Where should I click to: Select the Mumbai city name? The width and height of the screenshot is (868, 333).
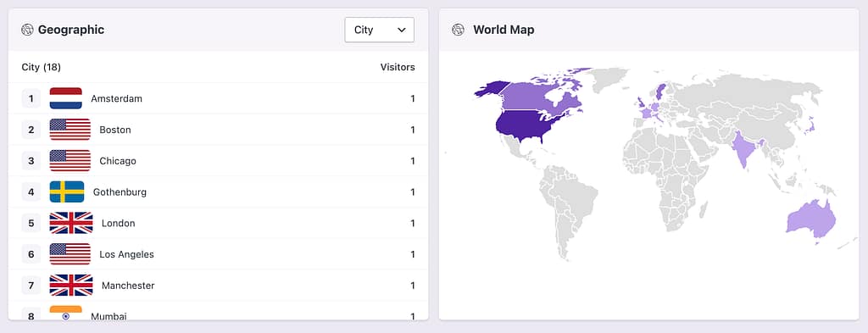(108, 316)
